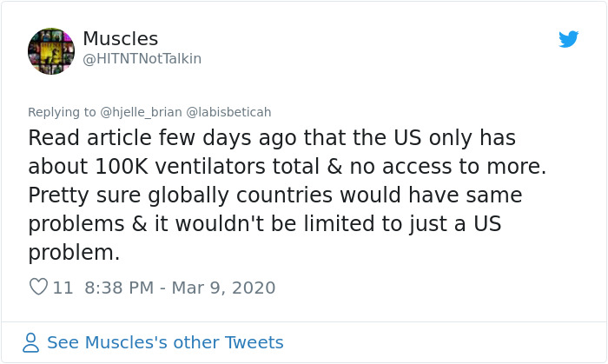Click the like count number 11
Screen dimensions: 608x364
point(63,288)
